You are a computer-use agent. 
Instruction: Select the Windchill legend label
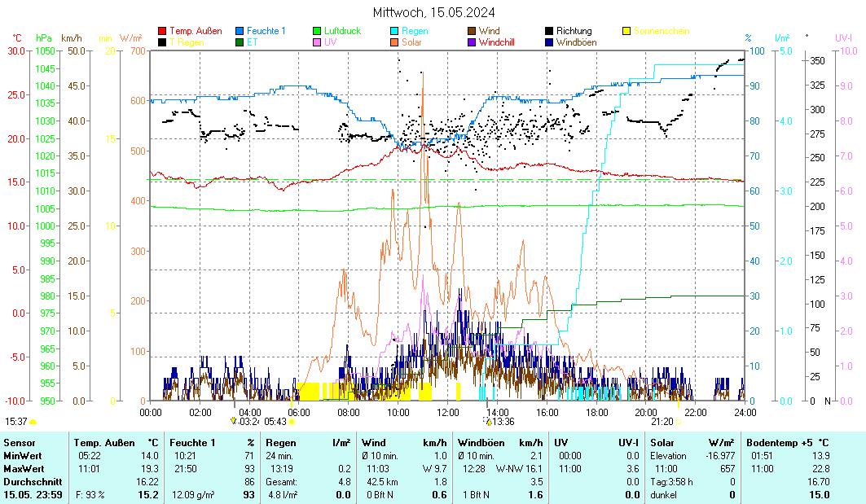coord(496,42)
